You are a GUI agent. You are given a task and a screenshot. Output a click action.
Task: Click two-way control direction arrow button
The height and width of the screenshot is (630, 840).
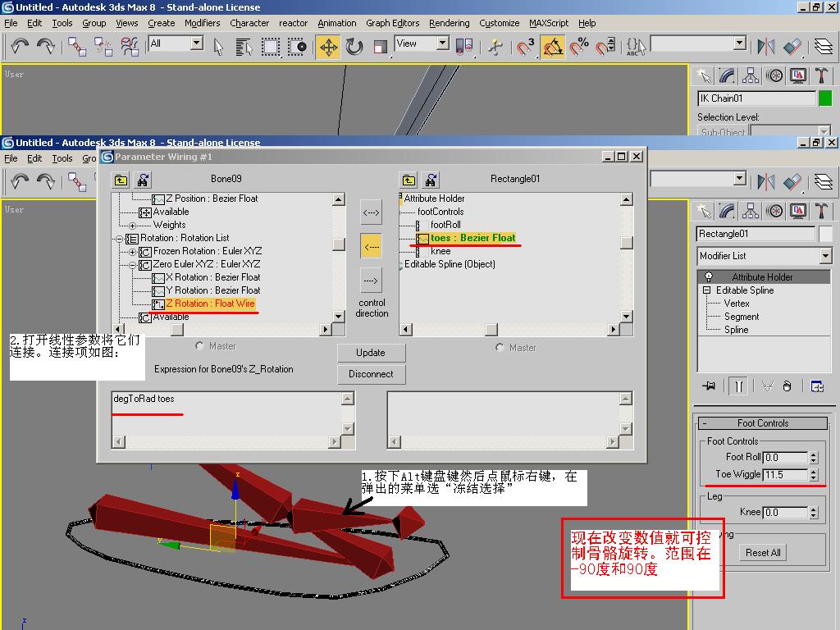pos(371,212)
